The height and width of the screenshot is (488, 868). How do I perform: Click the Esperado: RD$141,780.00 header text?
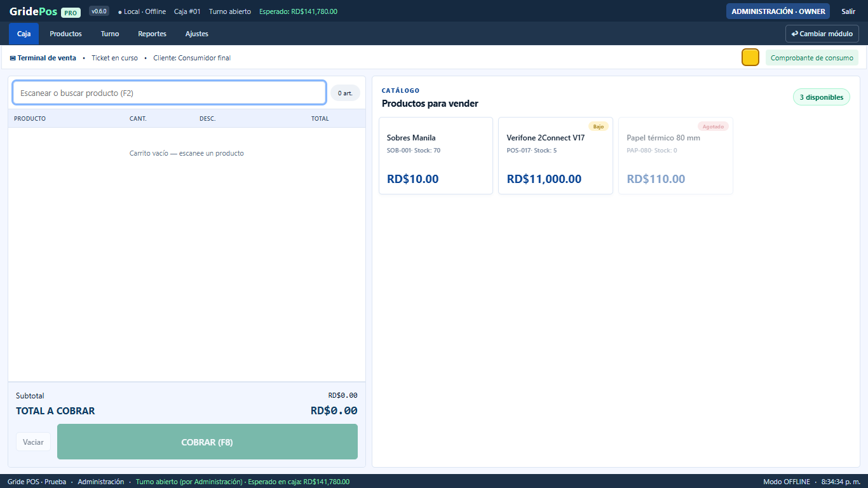point(298,11)
